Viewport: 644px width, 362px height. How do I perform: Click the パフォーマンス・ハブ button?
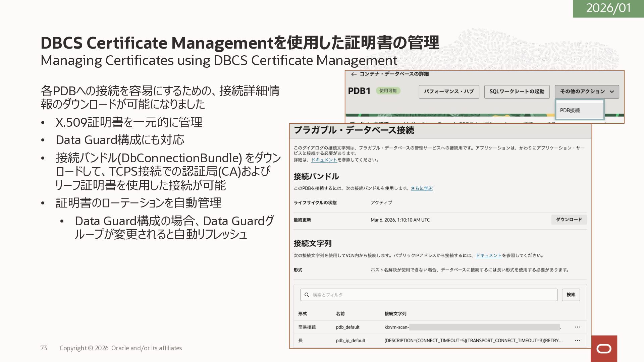tap(449, 92)
